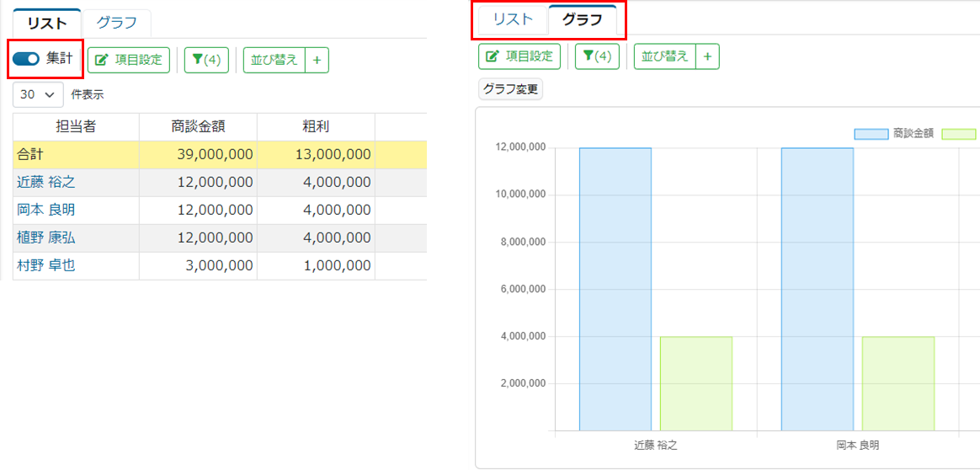Click the 合計 row label
This screenshot has height=470, width=980.
tap(29, 154)
